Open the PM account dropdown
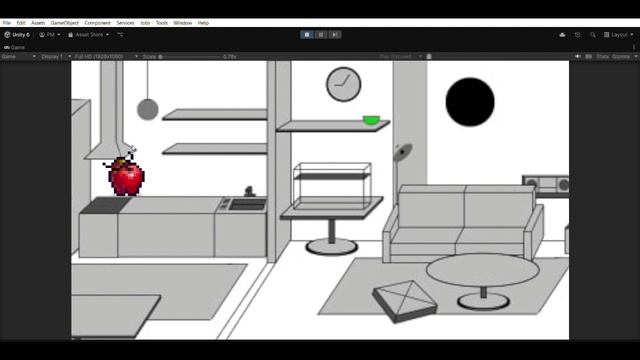The width and height of the screenshot is (640, 360). point(50,35)
